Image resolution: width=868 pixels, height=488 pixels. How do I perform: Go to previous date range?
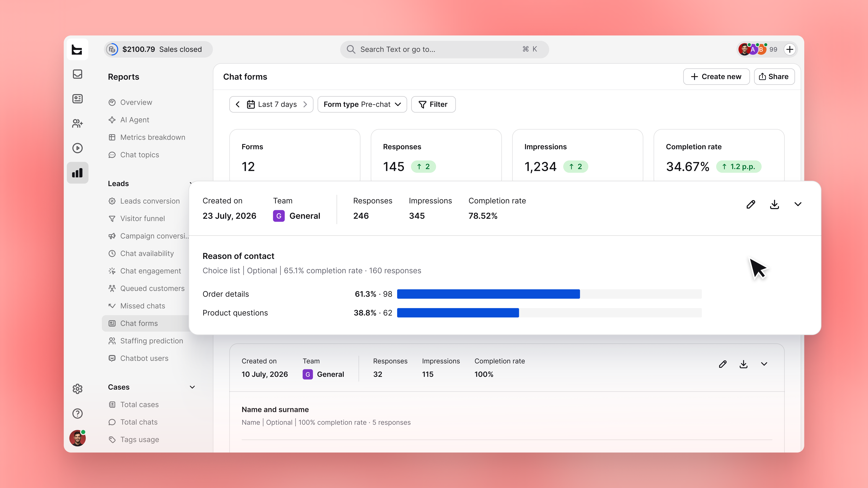point(238,104)
